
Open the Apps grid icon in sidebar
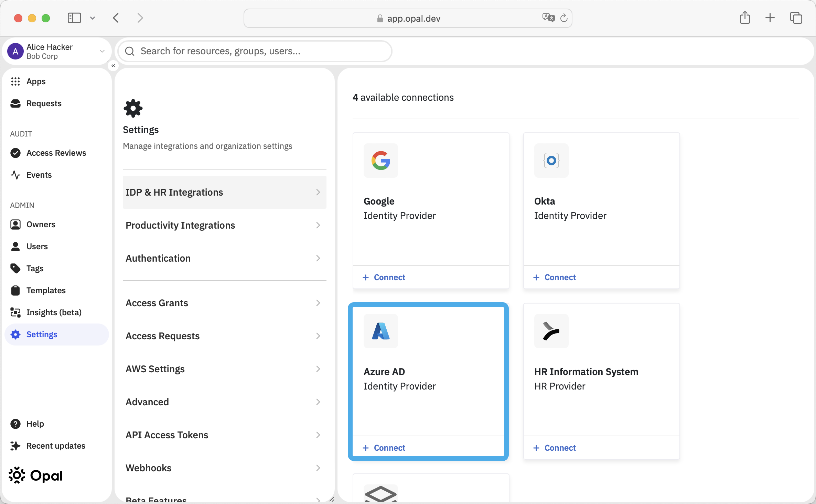pos(15,81)
